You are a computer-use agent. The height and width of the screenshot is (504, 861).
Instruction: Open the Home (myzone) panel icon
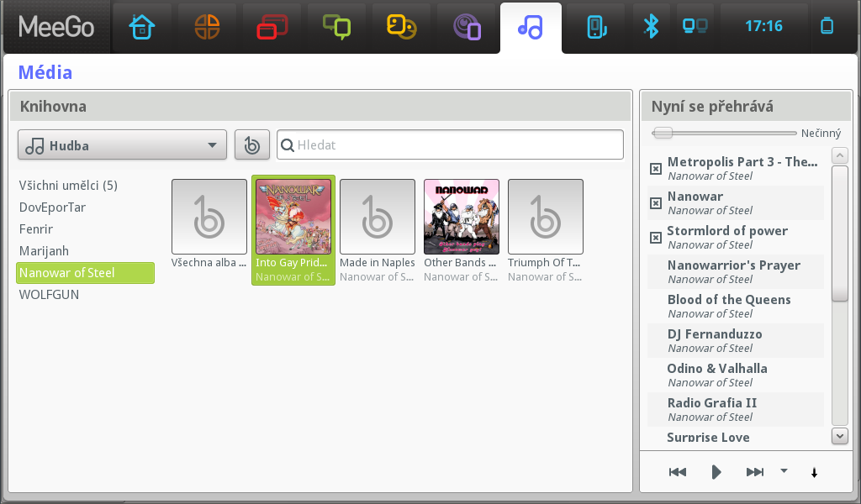[142, 27]
